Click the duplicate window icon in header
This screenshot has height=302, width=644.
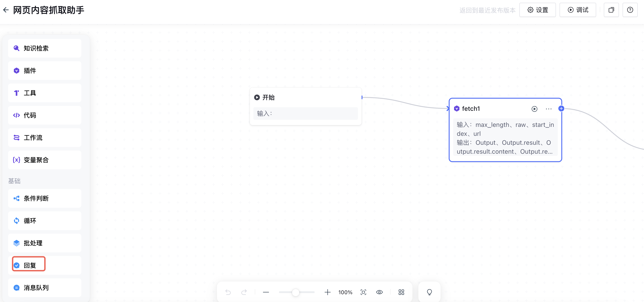(611, 10)
